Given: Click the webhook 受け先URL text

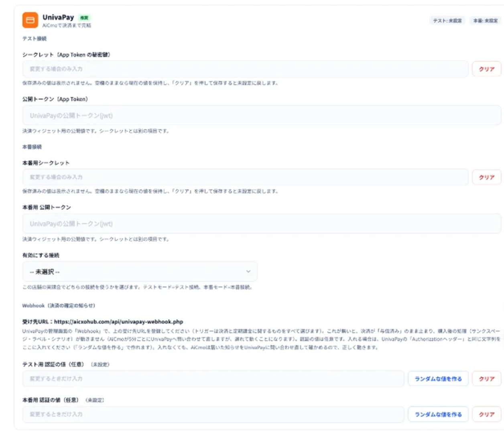Looking at the screenshot, I should click(103, 321).
